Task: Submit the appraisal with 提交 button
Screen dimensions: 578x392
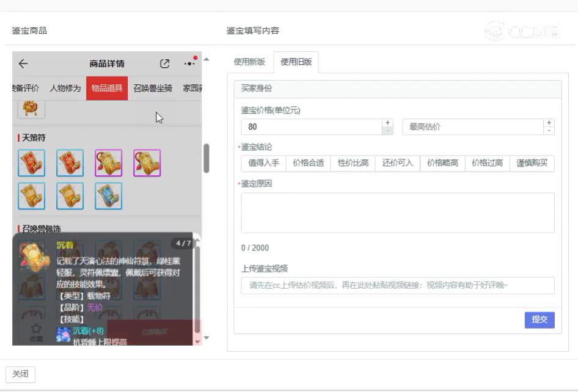Action: tap(540, 319)
